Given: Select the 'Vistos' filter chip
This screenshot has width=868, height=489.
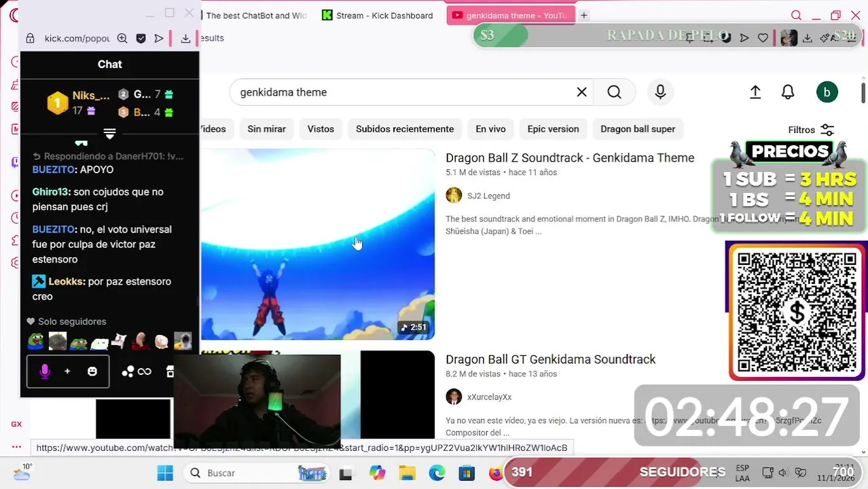Looking at the screenshot, I should [x=321, y=129].
